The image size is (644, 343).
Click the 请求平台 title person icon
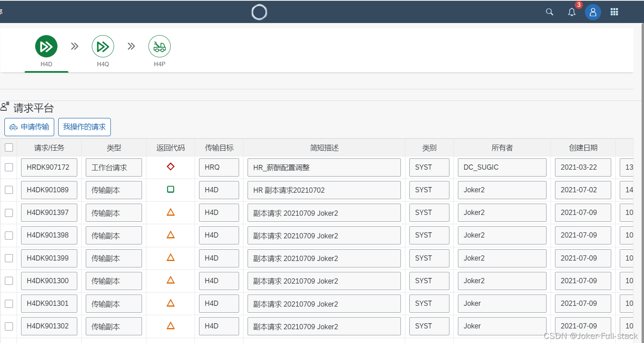coord(5,107)
